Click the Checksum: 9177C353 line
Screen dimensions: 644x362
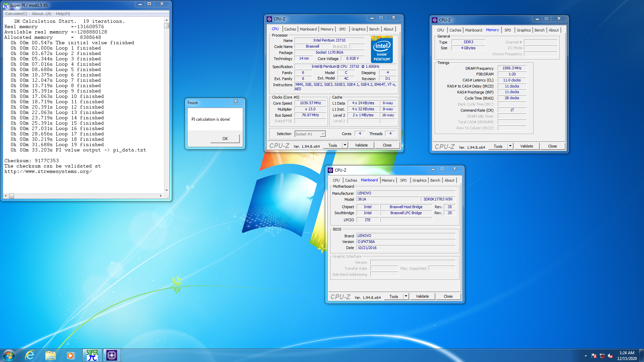32,161
